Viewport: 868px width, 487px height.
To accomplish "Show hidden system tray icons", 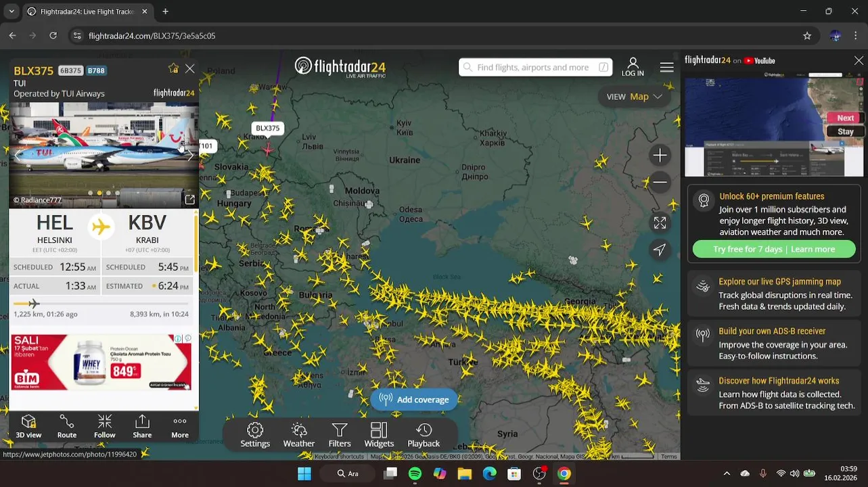I will [727, 473].
